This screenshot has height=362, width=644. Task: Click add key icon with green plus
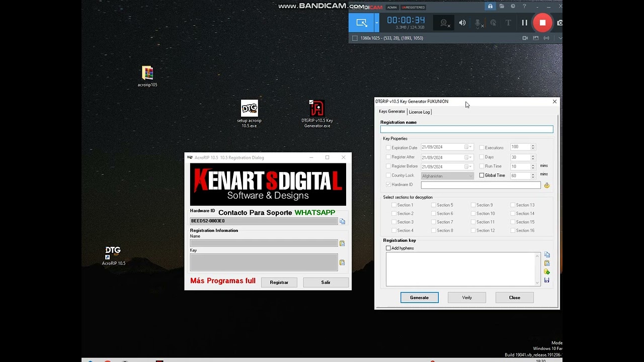[x=547, y=272]
